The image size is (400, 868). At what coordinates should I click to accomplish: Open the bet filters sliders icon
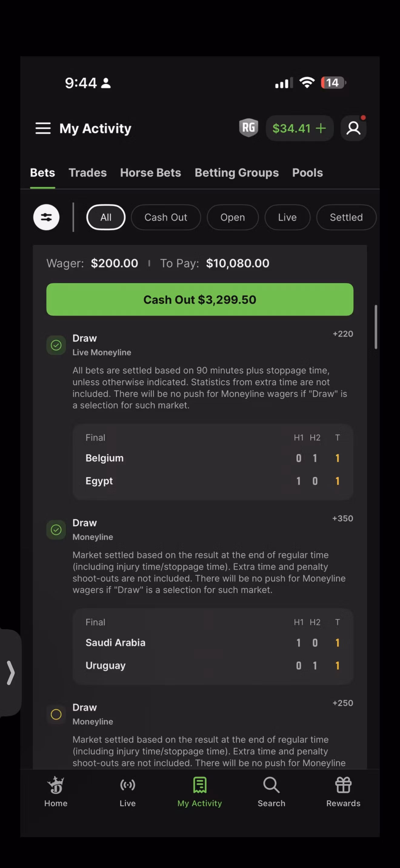tap(46, 217)
